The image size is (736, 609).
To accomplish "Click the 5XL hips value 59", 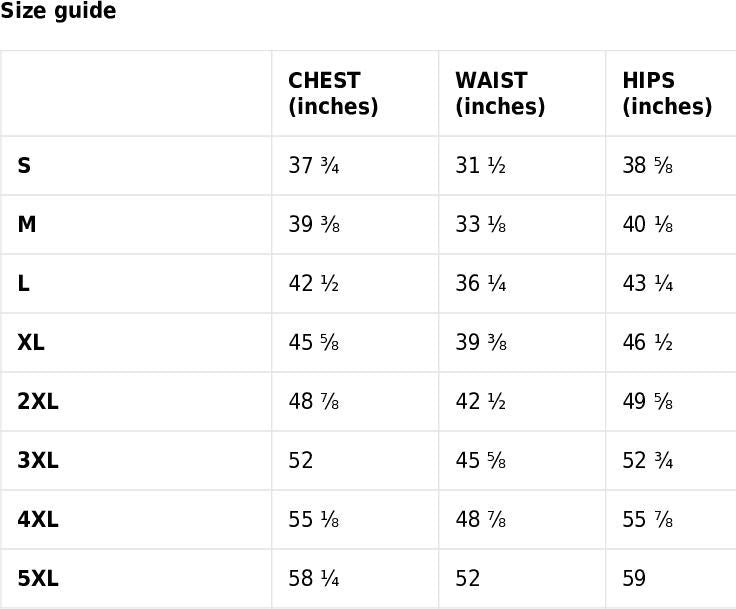I will coord(634,579).
